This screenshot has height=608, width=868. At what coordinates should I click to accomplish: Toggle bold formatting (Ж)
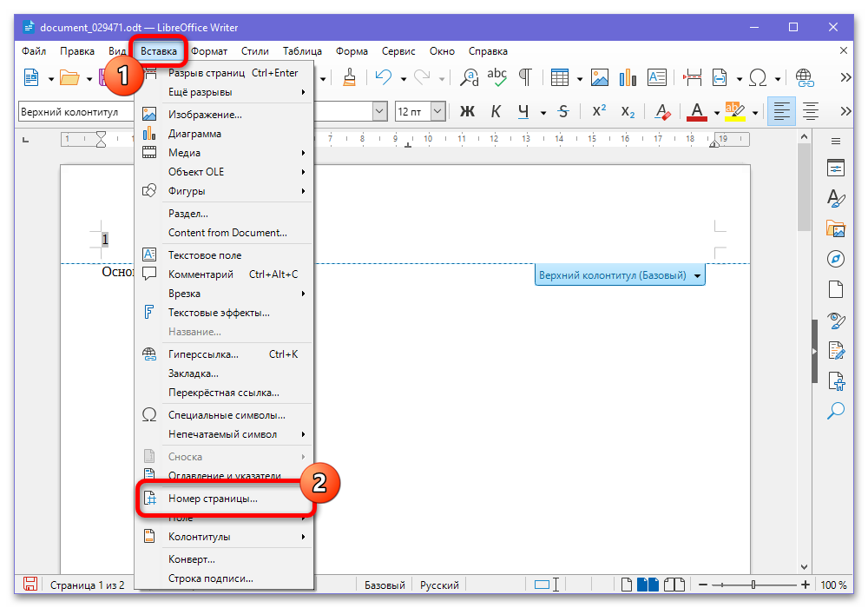click(x=467, y=112)
